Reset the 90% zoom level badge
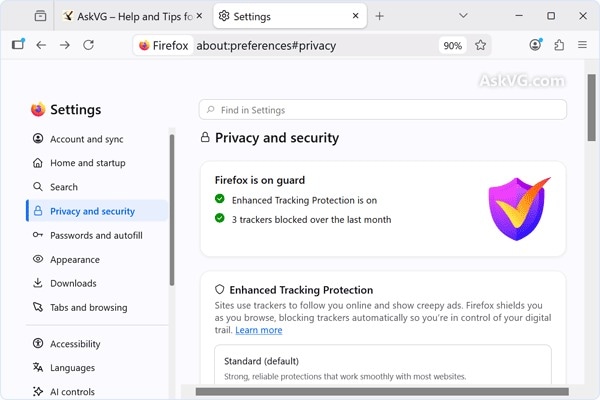This screenshot has height=400, width=600. coord(453,46)
